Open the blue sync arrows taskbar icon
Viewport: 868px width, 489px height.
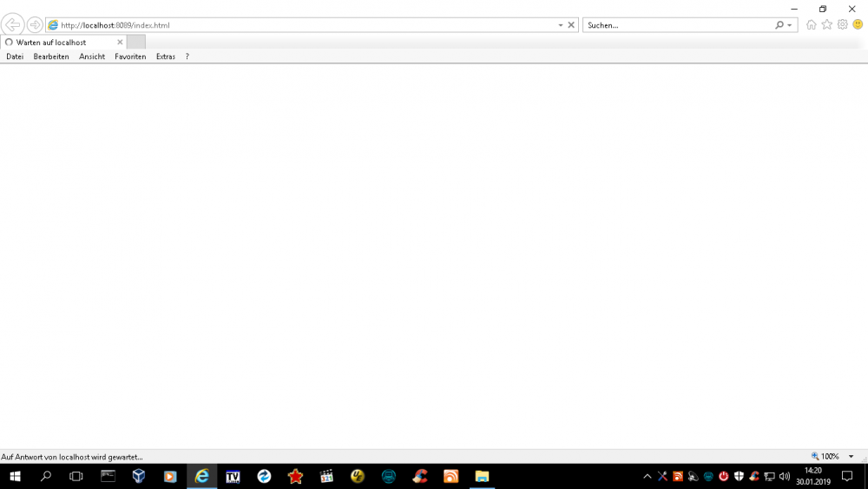(x=264, y=476)
